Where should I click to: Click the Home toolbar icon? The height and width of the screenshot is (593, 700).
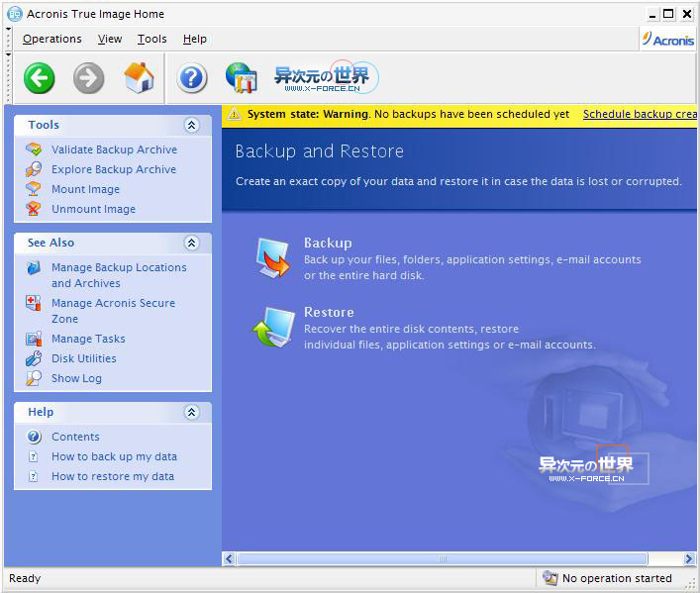[x=139, y=77]
